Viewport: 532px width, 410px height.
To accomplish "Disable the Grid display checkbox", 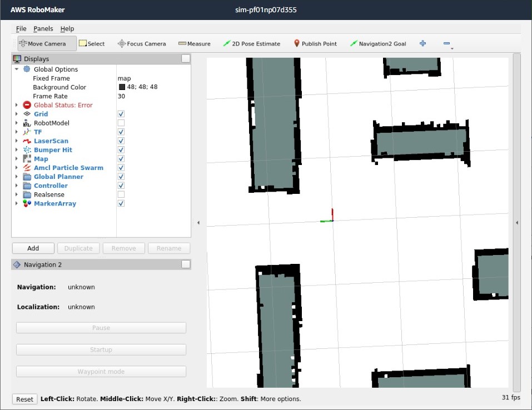I will point(121,114).
